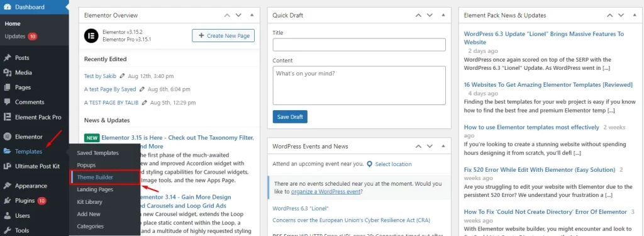Open organize a WordPress event link

[325, 191]
